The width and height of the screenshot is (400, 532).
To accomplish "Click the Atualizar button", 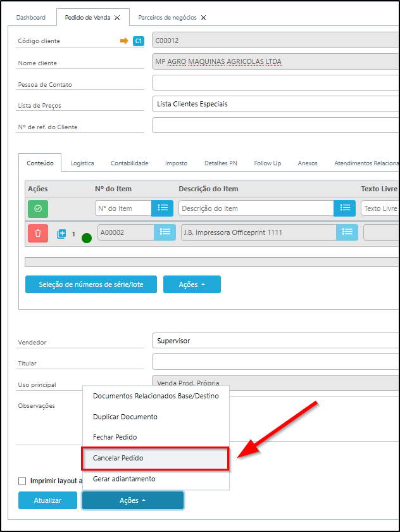I will (47, 500).
